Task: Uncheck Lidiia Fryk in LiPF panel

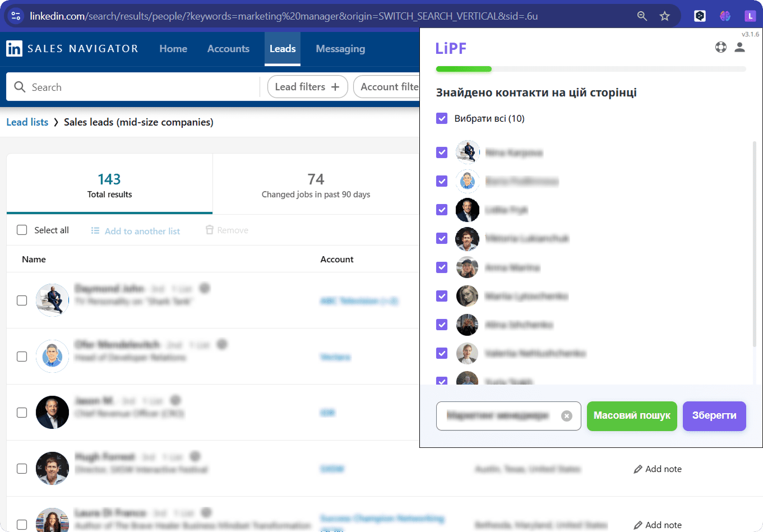Action: point(442,209)
